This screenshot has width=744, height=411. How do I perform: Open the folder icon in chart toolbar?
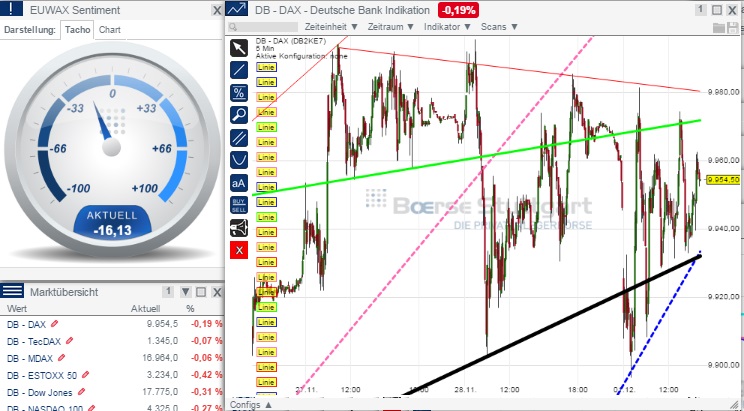click(x=719, y=28)
